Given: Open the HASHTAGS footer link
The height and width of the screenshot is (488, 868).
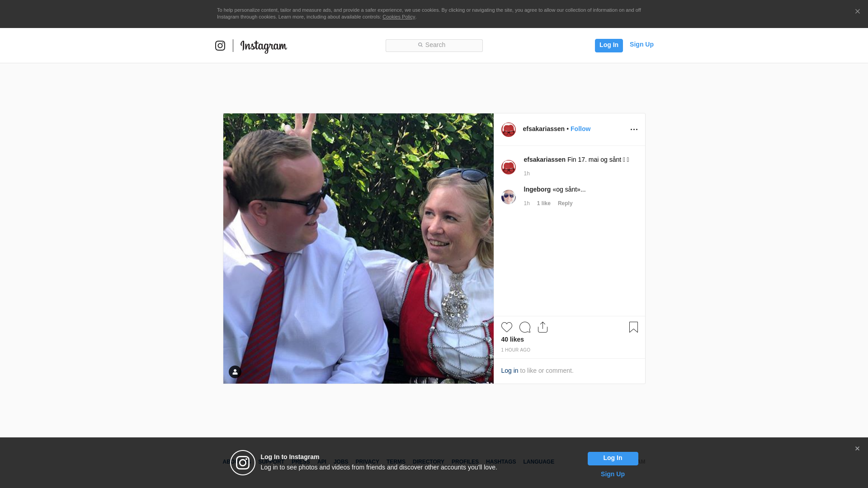Looking at the screenshot, I should (501, 462).
